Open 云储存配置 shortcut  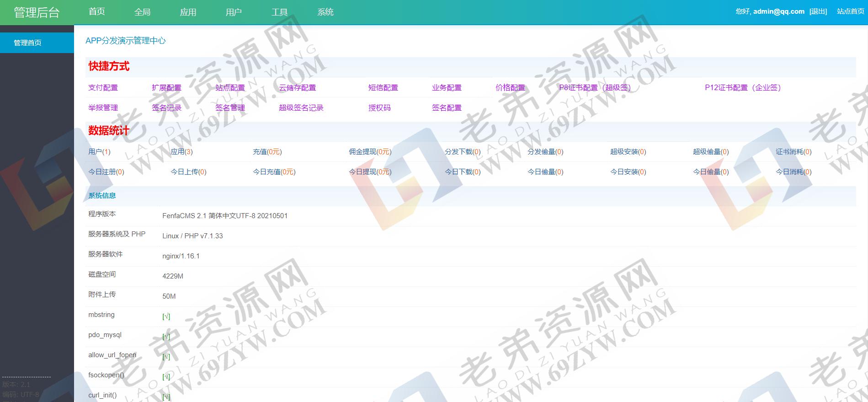(x=298, y=87)
